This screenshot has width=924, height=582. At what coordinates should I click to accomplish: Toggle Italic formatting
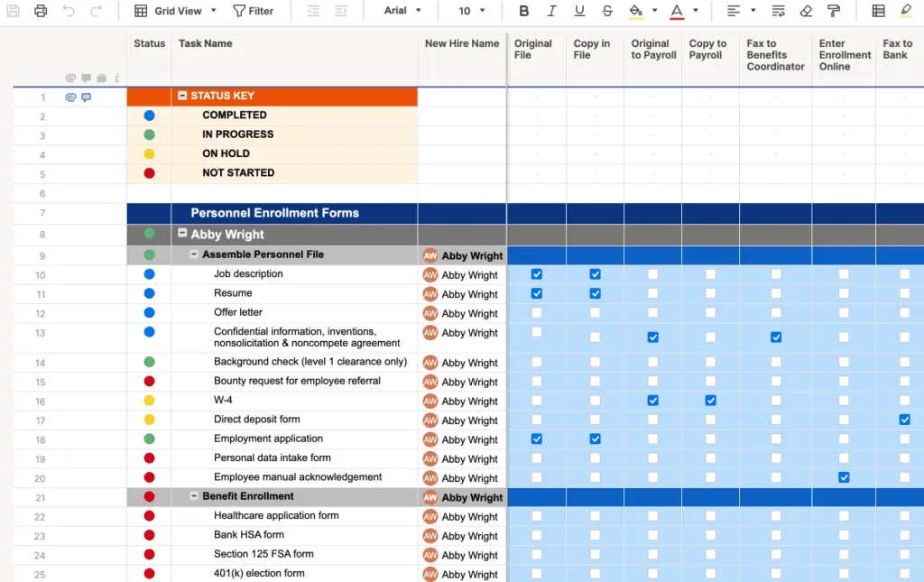tap(551, 11)
